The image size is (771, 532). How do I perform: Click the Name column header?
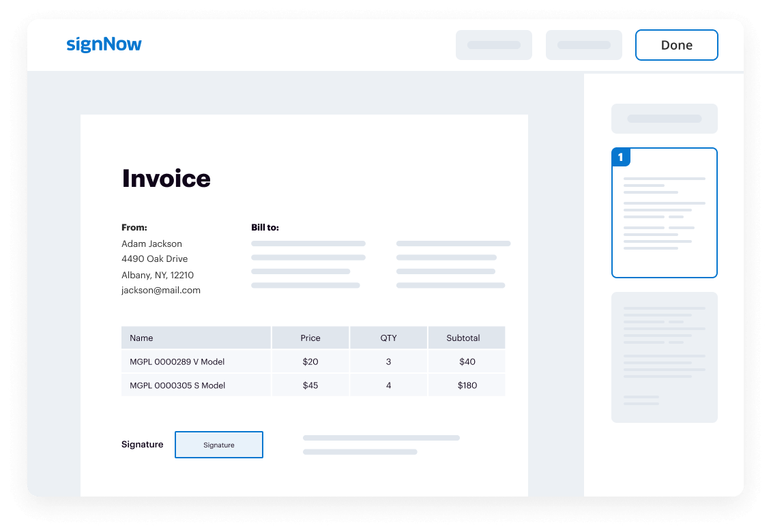[141, 337]
